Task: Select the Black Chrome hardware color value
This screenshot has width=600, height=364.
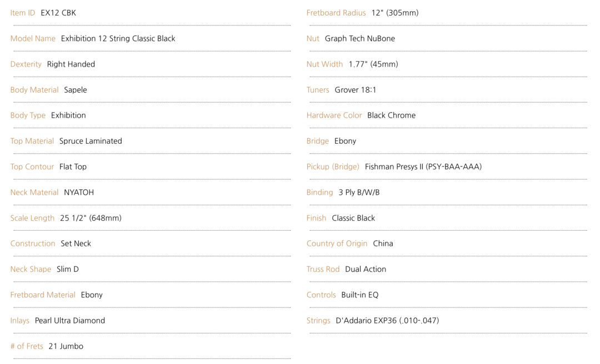Action: [392, 115]
